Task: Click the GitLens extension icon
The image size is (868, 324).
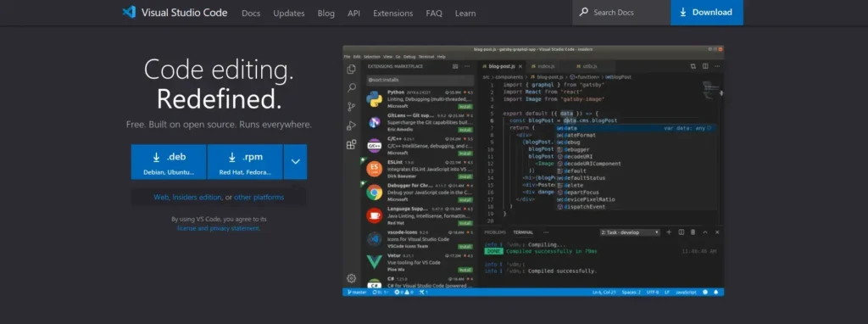Action: pyautogui.click(x=374, y=122)
